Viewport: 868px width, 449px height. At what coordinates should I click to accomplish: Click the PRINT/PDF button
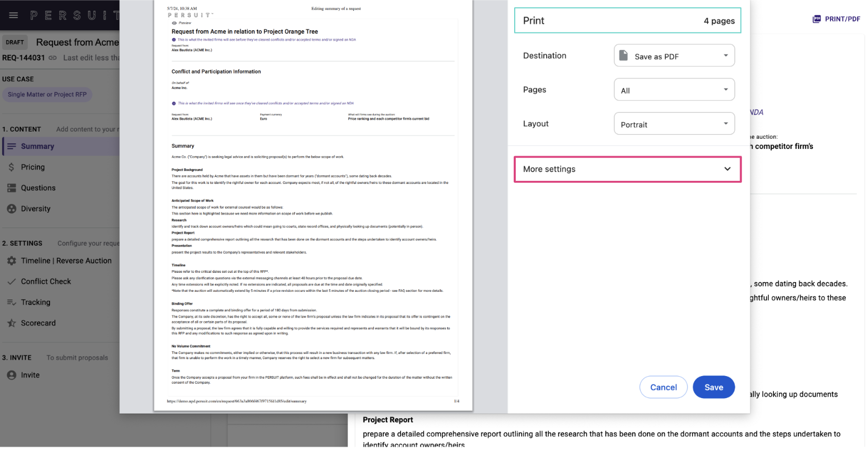point(836,19)
